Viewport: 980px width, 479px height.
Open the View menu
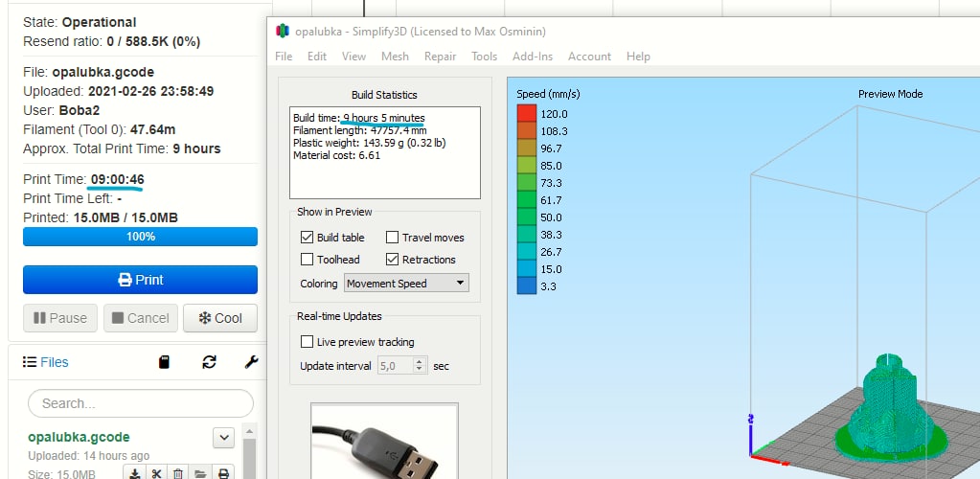tap(353, 57)
